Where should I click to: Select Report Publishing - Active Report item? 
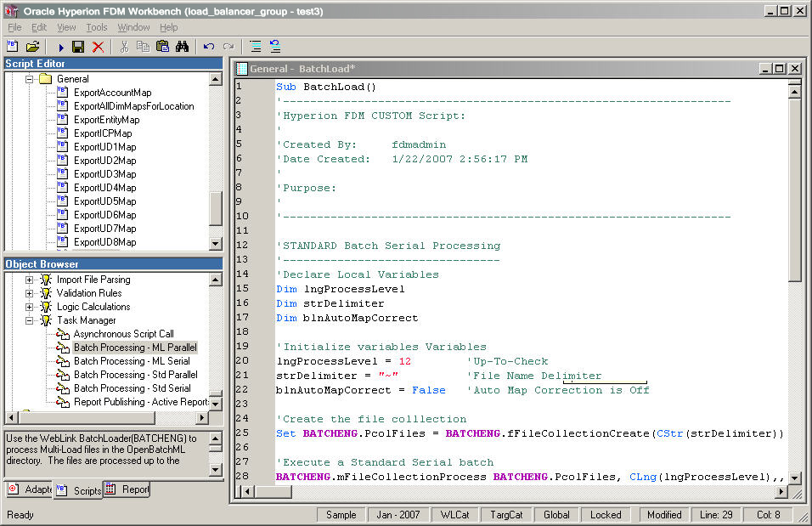[x=141, y=402]
